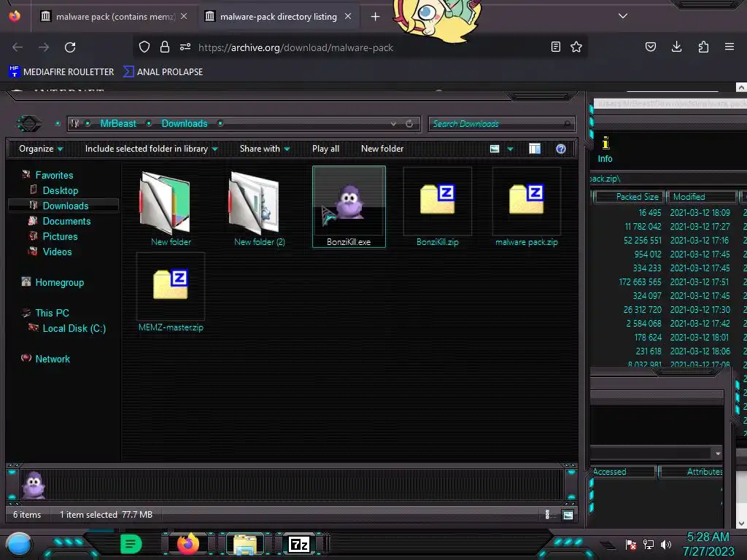747x560 pixels.
Task: Switch to Firefox on the taskbar
Action: [187, 544]
